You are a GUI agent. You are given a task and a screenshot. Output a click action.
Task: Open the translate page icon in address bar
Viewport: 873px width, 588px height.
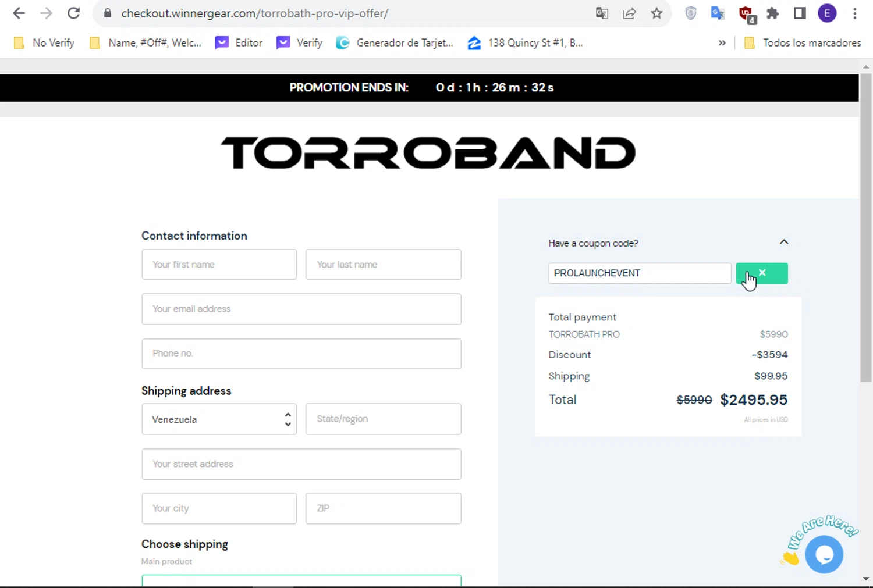click(602, 13)
